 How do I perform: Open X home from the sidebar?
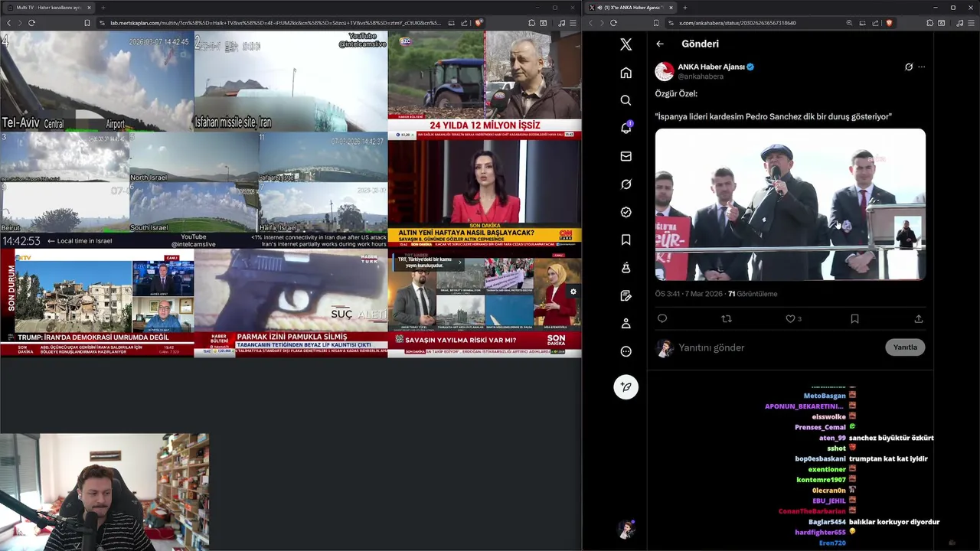pyautogui.click(x=626, y=73)
